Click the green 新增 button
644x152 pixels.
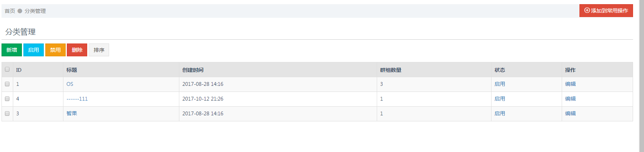pos(12,50)
